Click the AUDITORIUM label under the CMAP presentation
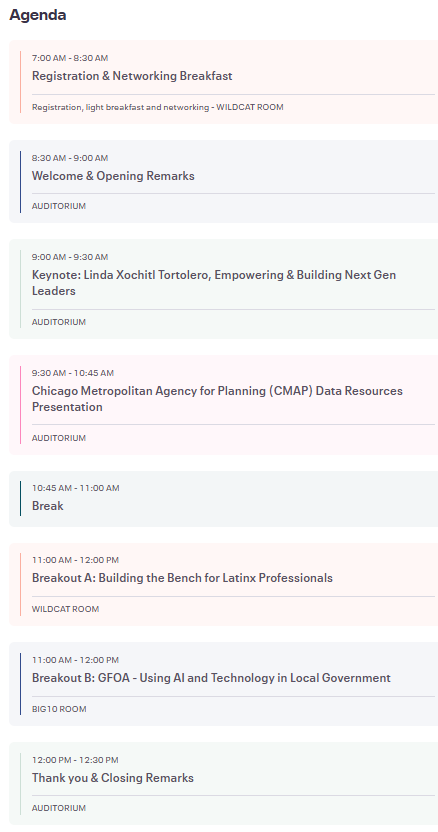Image resolution: width=438 pixels, height=832 pixels. (59, 438)
